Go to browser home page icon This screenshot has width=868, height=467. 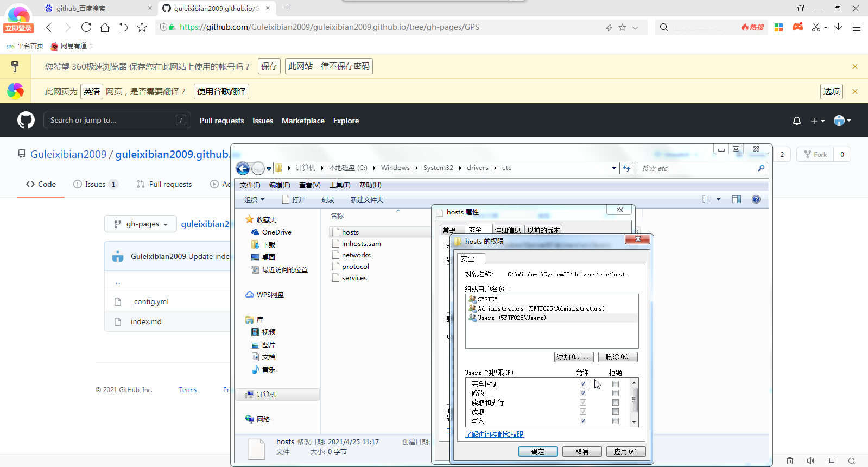(105, 27)
